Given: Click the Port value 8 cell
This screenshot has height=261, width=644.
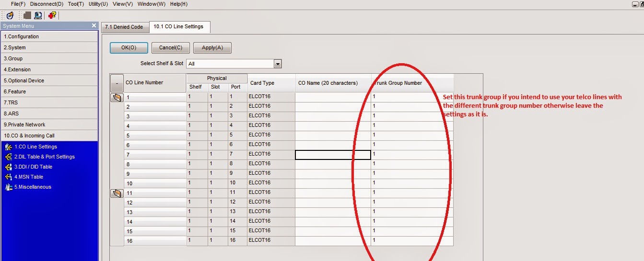Looking at the screenshot, I should coord(237,164).
